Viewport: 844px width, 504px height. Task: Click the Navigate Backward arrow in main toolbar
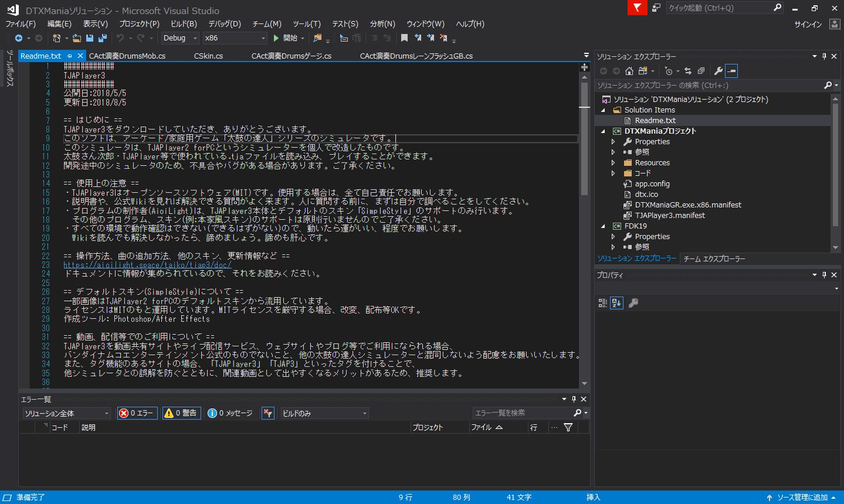19,38
